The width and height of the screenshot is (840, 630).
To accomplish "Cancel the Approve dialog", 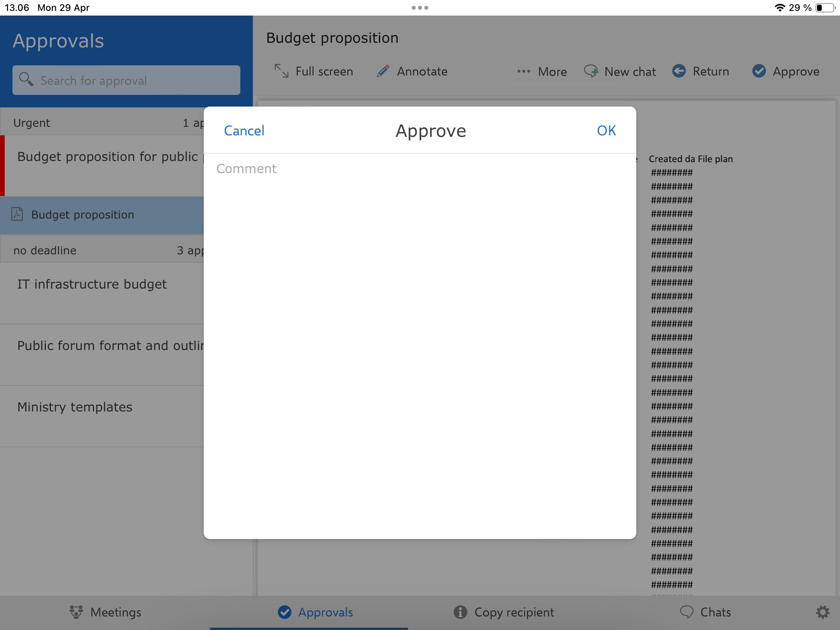I will [x=244, y=131].
